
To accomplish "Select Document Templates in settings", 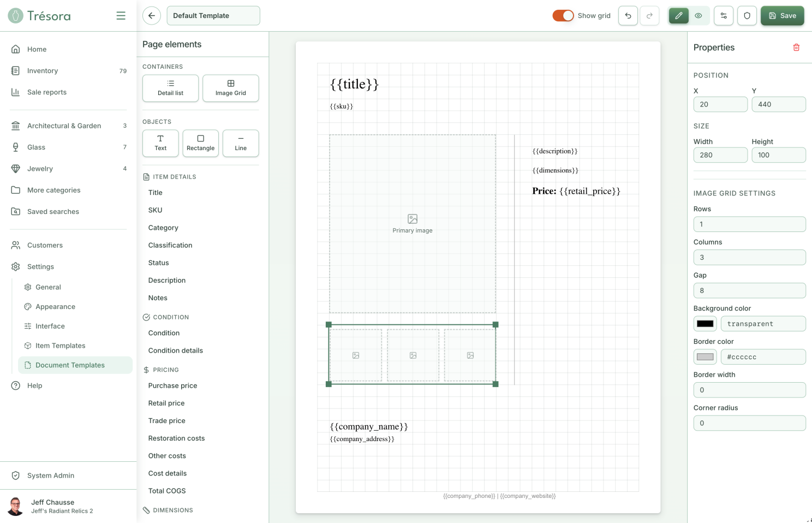I will pos(75,365).
